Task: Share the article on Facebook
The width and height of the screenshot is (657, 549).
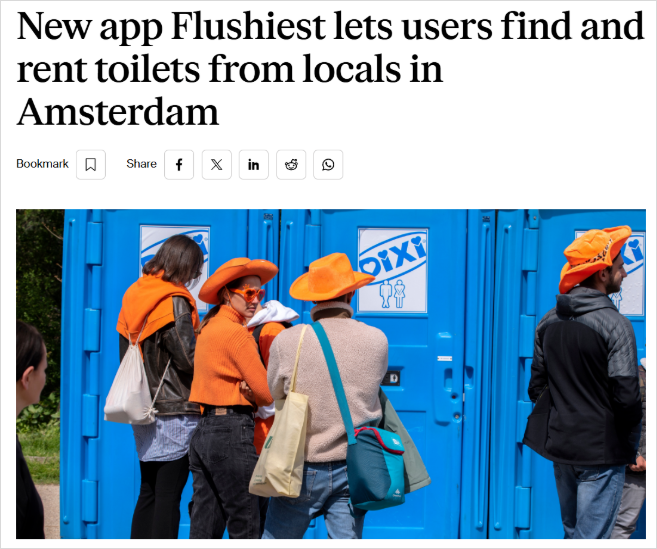Action: point(179,164)
